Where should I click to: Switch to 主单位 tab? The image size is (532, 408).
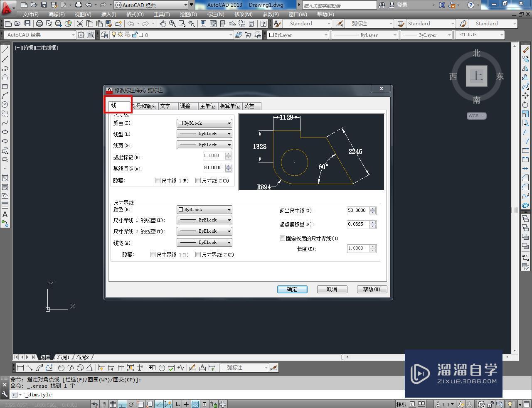click(x=208, y=106)
